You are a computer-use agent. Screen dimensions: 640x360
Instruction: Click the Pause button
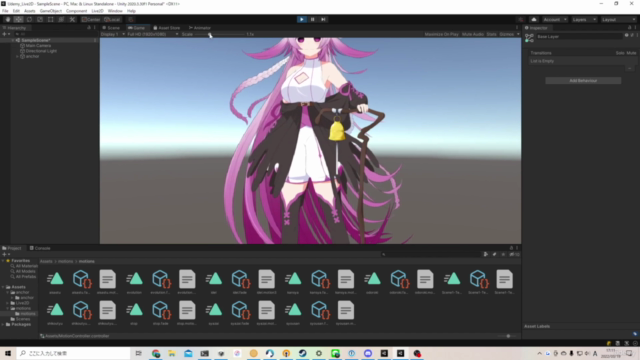[312, 19]
